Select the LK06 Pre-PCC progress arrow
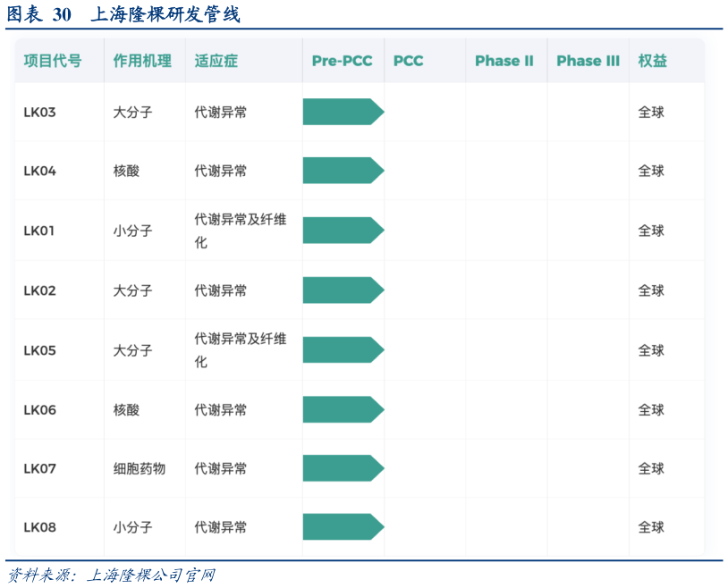Viewport: 728px width, 588px height. click(x=343, y=409)
